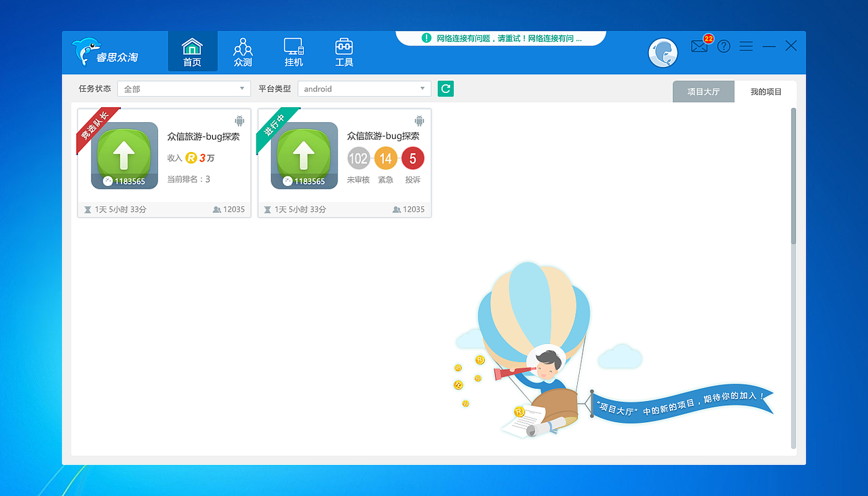Open the 工具 toolbox tab

click(x=344, y=52)
